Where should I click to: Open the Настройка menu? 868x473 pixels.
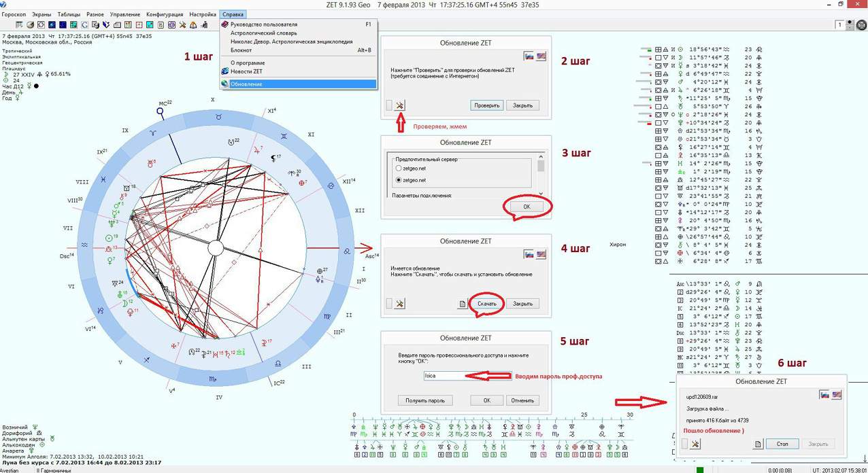pyautogui.click(x=203, y=14)
